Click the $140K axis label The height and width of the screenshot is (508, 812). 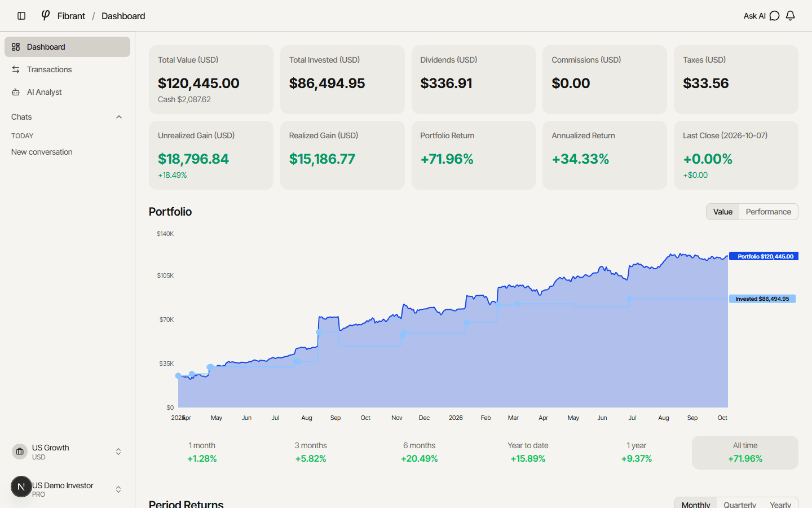point(165,234)
